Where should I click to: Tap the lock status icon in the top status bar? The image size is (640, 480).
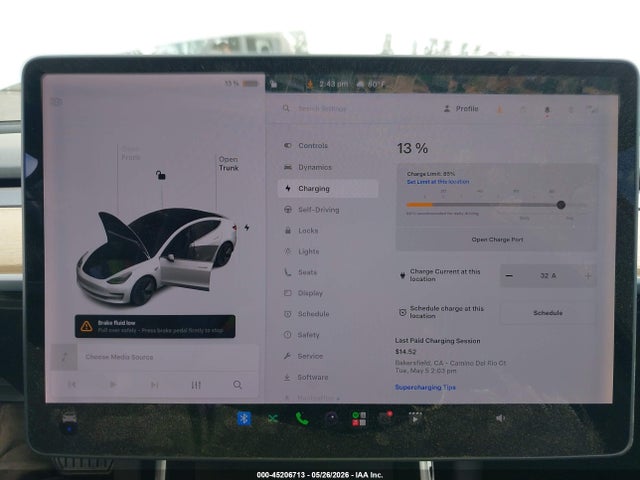point(273,84)
